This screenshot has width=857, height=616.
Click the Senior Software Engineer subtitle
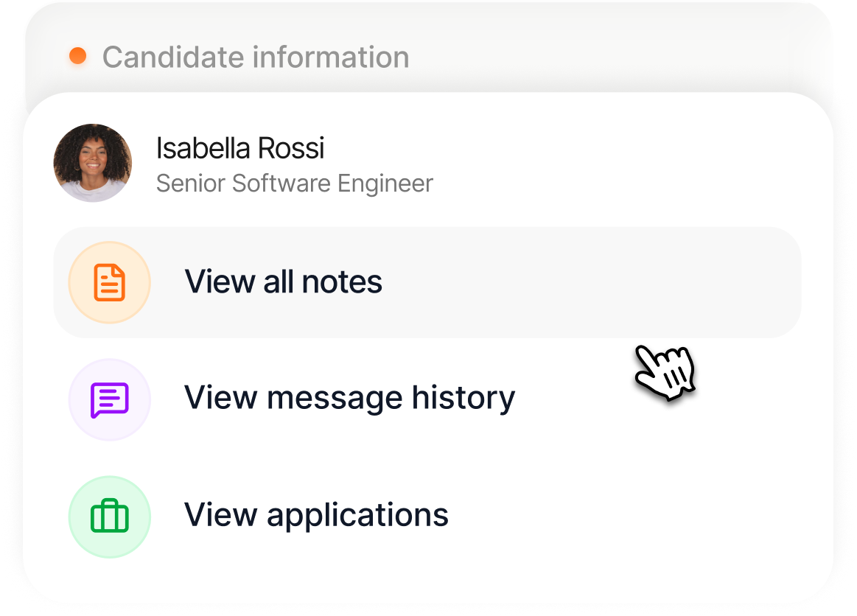click(295, 183)
